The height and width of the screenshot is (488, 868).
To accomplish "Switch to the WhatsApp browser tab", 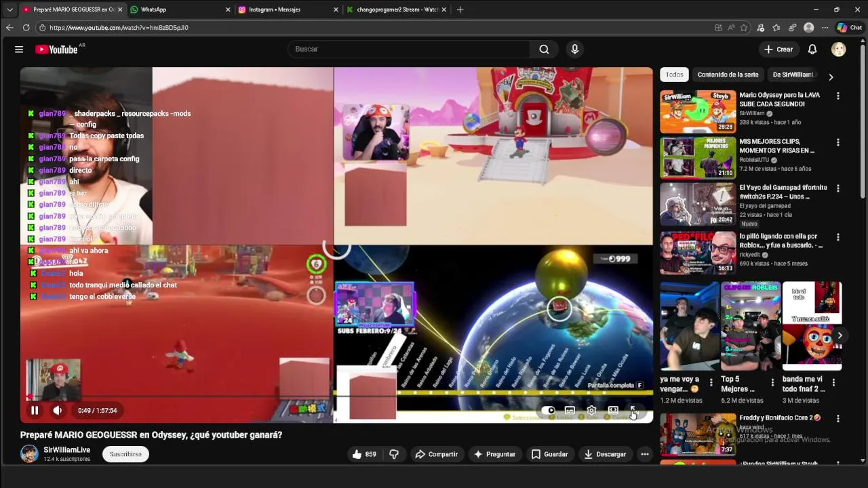I will tap(179, 9).
